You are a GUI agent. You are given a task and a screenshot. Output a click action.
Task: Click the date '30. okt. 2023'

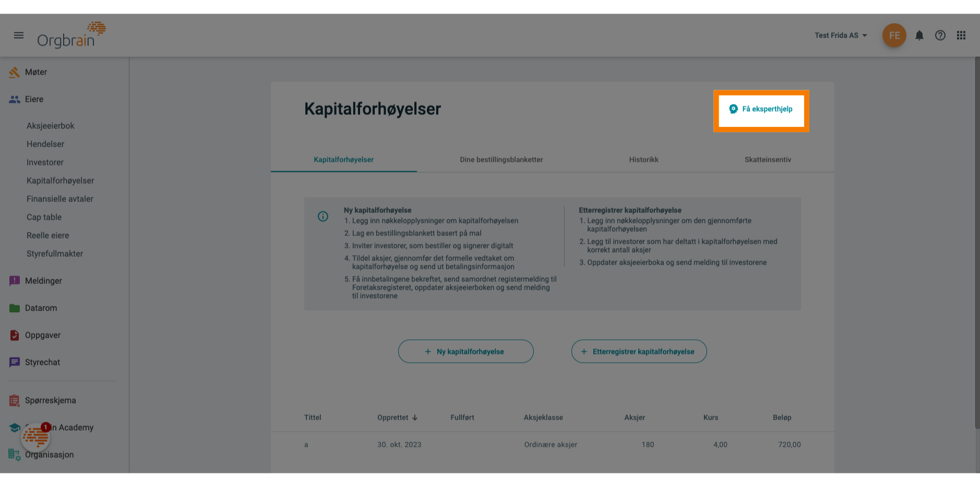tap(399, 445)
